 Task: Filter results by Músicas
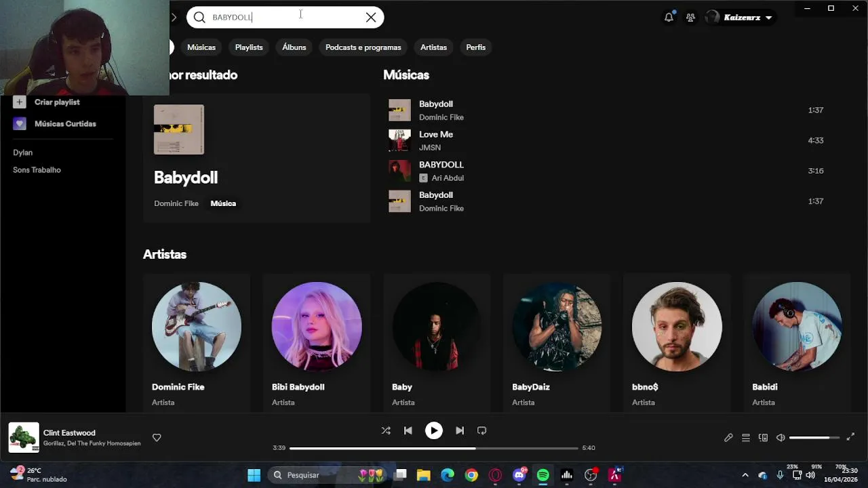coord(201,47)
